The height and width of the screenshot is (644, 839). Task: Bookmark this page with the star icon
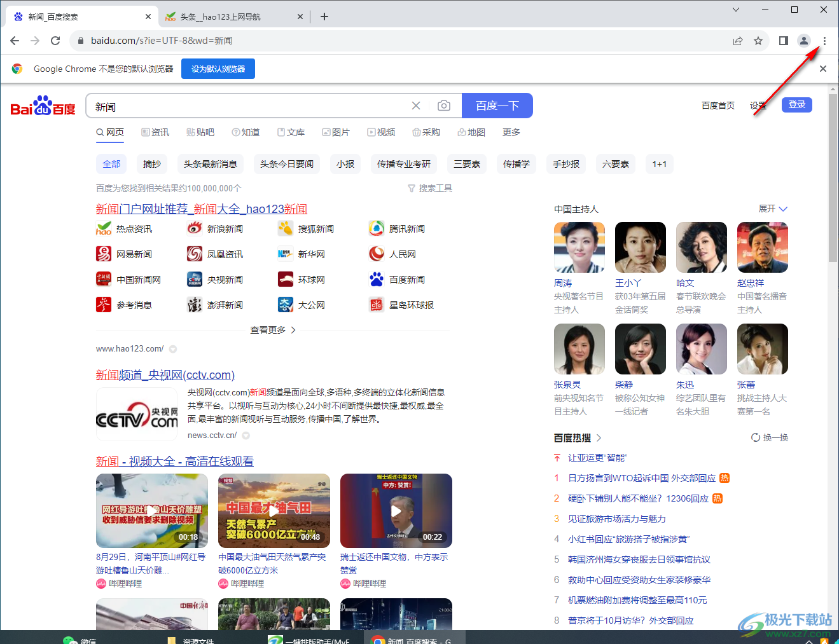coord(758,41)
